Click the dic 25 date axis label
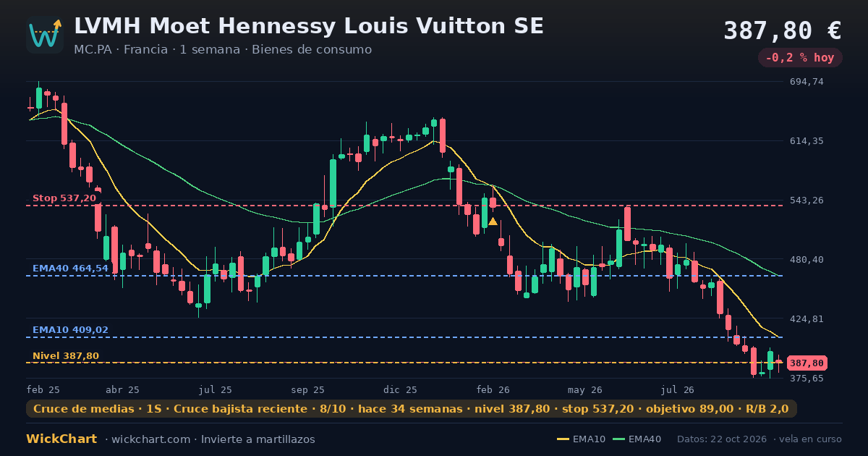Image resolution: width=868 pixels, height=456 pixels. pos(401,389)
